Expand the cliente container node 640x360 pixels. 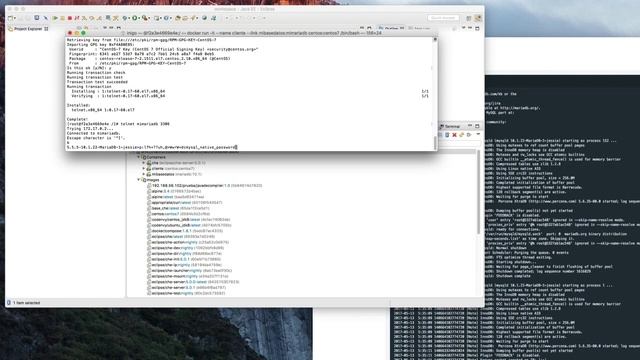(144, 169)
